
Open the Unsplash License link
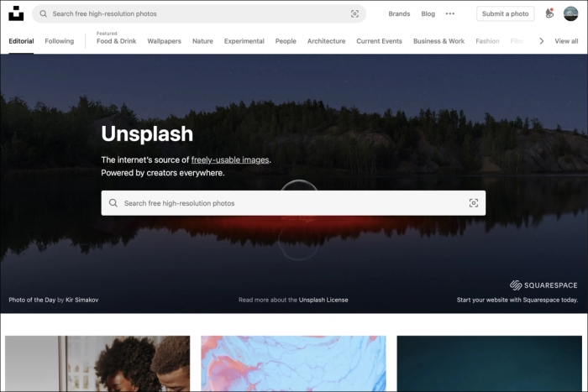pyautogui.click(x=323, y=300)
